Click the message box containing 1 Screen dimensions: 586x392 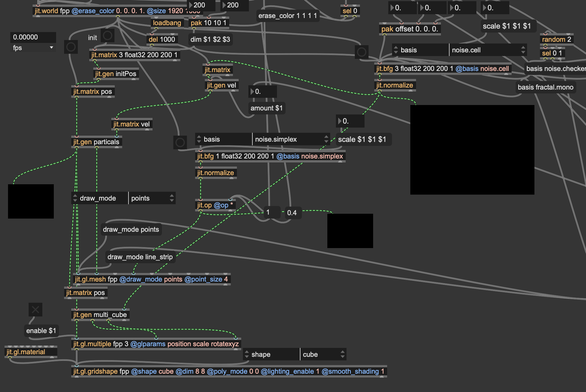click(272, 212)
